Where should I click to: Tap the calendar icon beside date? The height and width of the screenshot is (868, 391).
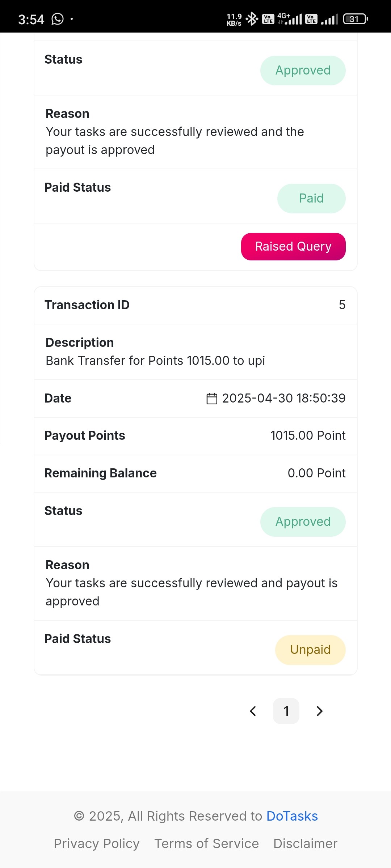(x=212, y=399)
